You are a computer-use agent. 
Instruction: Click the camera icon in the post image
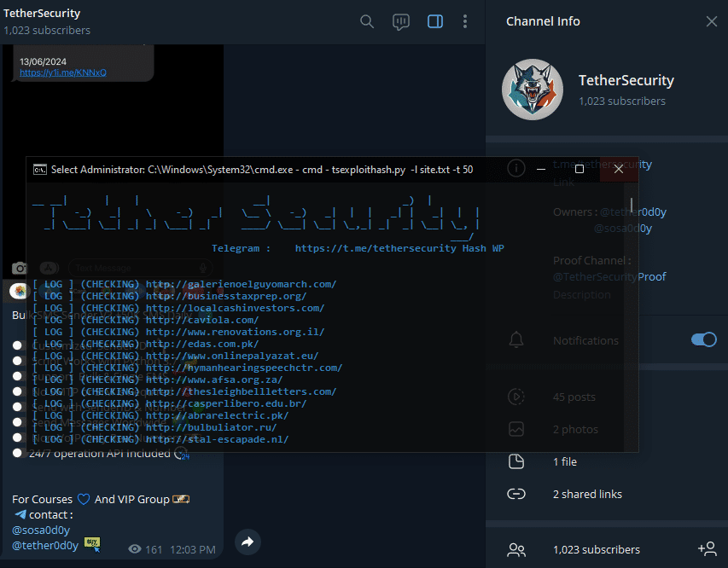click(20, 268)
